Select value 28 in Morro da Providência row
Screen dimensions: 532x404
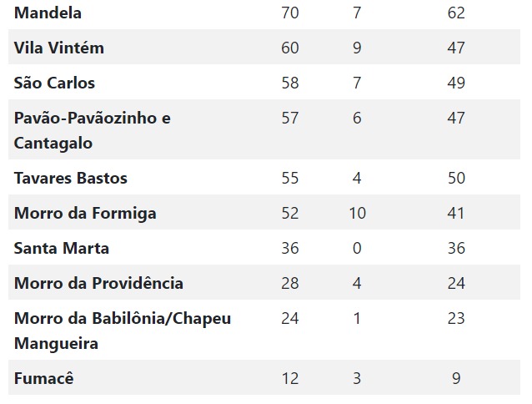[x=290, y=283]
